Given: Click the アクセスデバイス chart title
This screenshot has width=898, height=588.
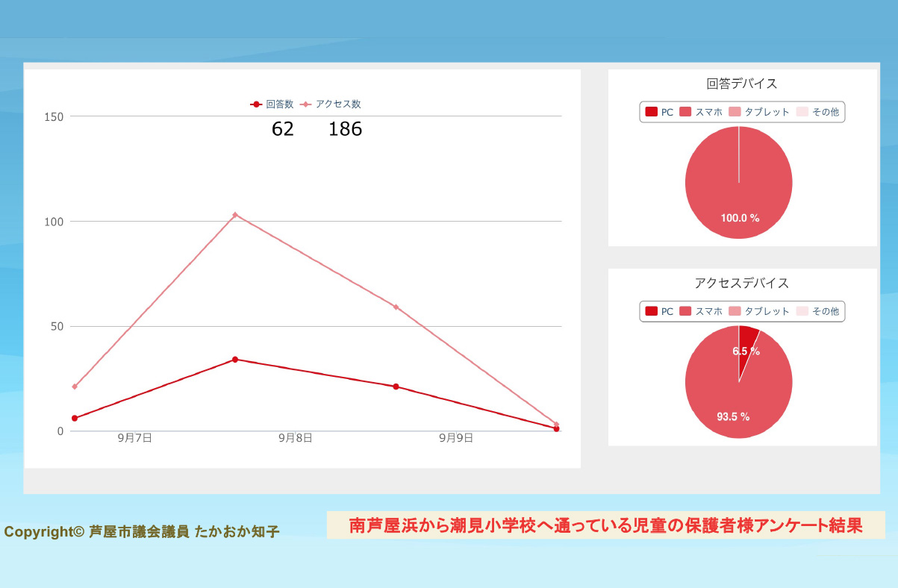Looking at the screenshot, I should (741, 283).
